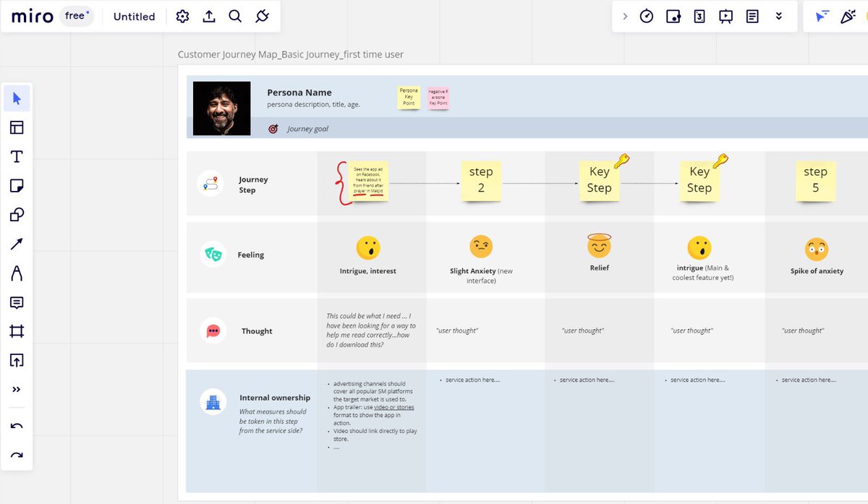This screenshot has width=868, height=504.
Task: Click the export board icon
Action: click(209, 16)
